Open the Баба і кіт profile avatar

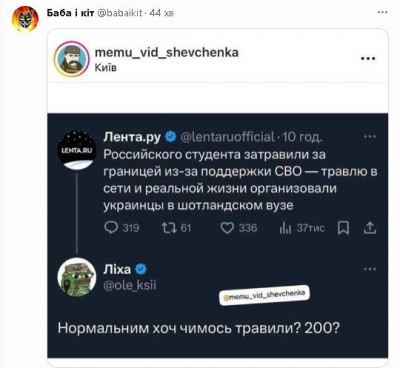pos(25,19)
